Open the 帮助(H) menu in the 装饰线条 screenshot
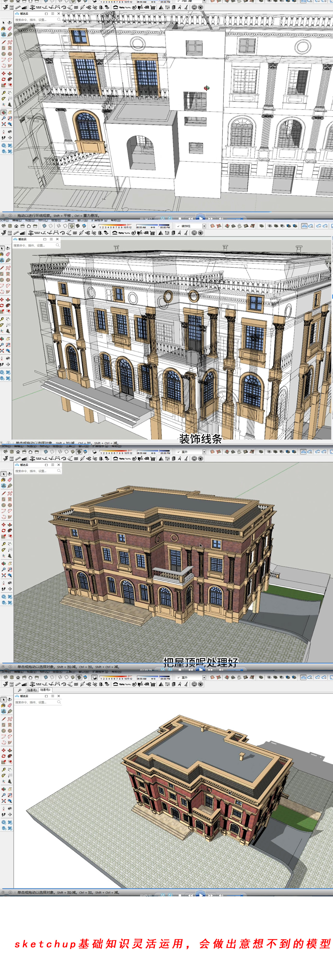The height and width of the screenshot is (980, 333). (x=116, y=220)
